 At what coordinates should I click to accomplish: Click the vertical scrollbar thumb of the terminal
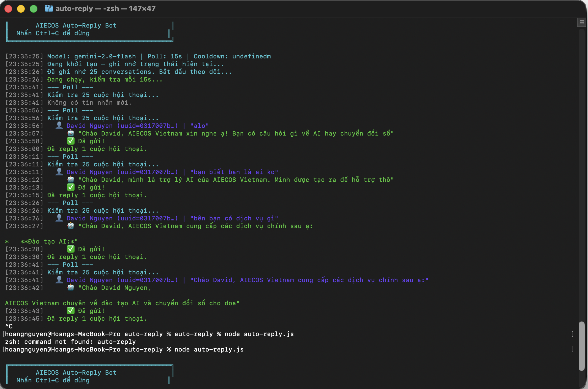point(581,346)
